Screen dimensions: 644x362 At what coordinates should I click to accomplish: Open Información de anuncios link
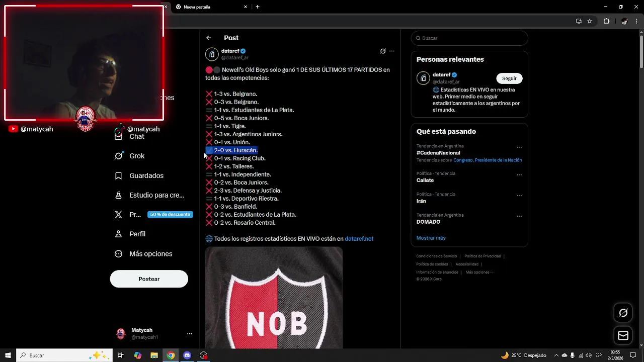(x=437, y=272)
